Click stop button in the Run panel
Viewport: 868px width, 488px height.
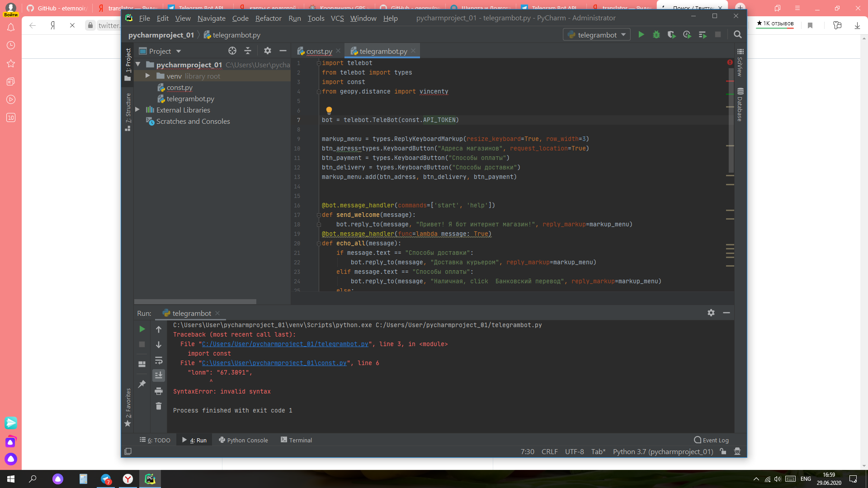pos(142,344)
